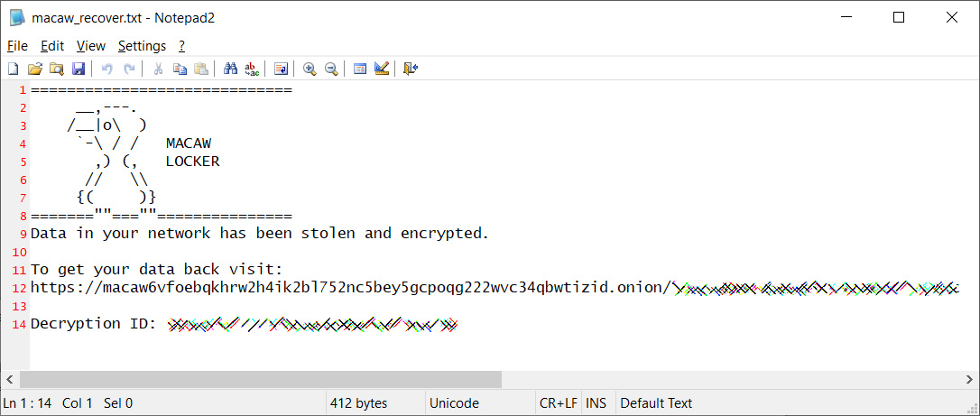
Task: Open the Settings menu
Action: click(142, 46)
